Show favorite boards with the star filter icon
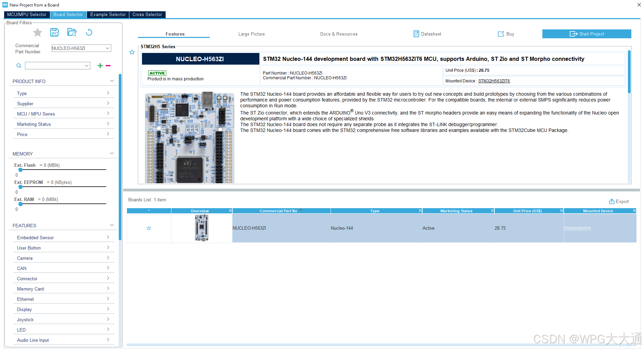 click(37, 32)
